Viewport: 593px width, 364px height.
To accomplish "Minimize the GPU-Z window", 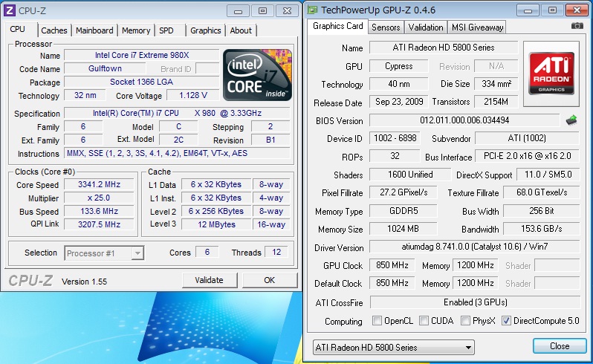I will [x=528, y=10].
